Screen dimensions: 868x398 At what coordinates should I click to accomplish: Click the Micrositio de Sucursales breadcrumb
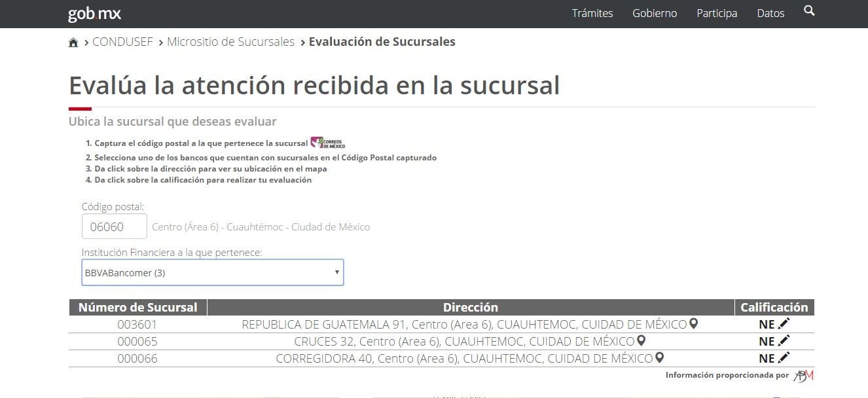230,41
